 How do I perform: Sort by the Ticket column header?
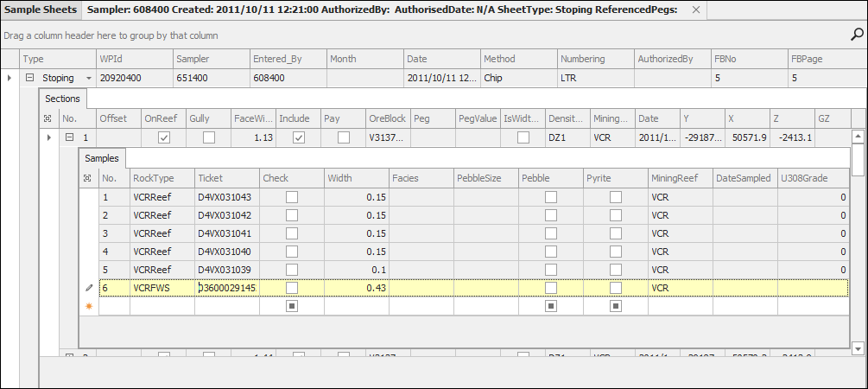226,177
